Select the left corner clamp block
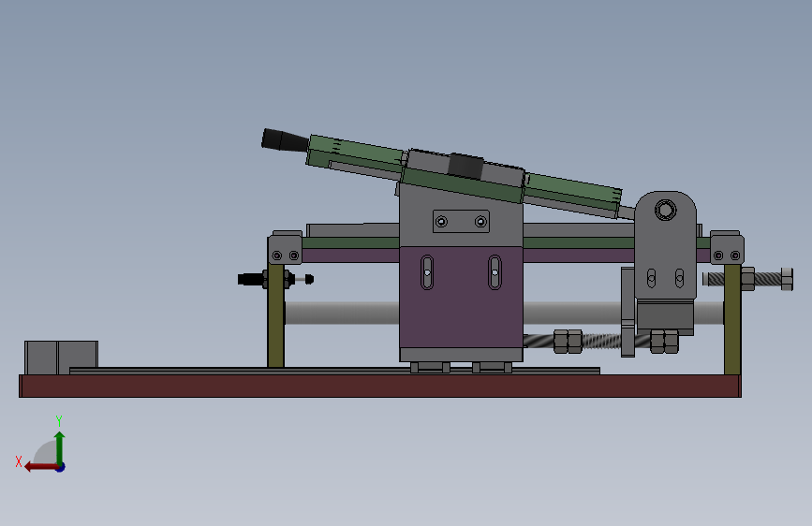The width and height of the screenshot is (812, 526). pos(285,248)
